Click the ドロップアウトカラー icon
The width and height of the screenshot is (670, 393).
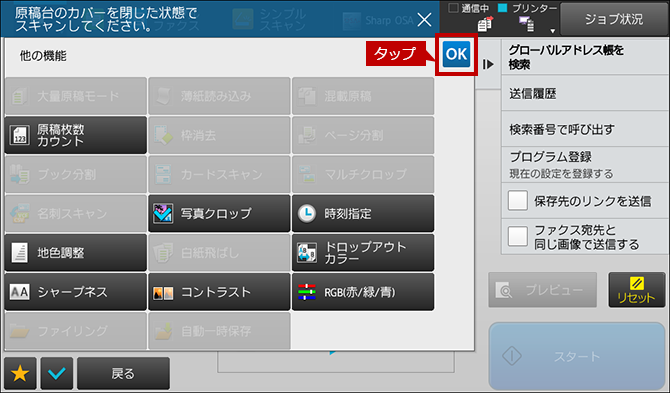pos(307,252)
